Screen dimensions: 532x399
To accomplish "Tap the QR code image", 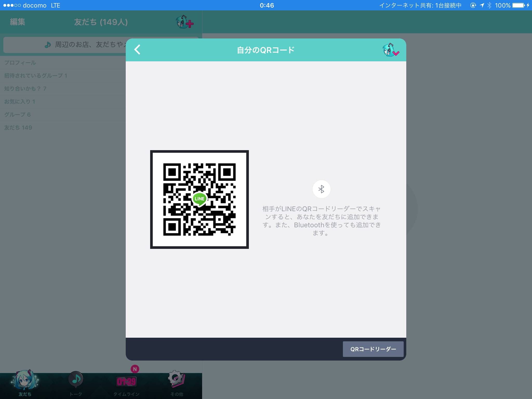I will (x=199, y=199).
